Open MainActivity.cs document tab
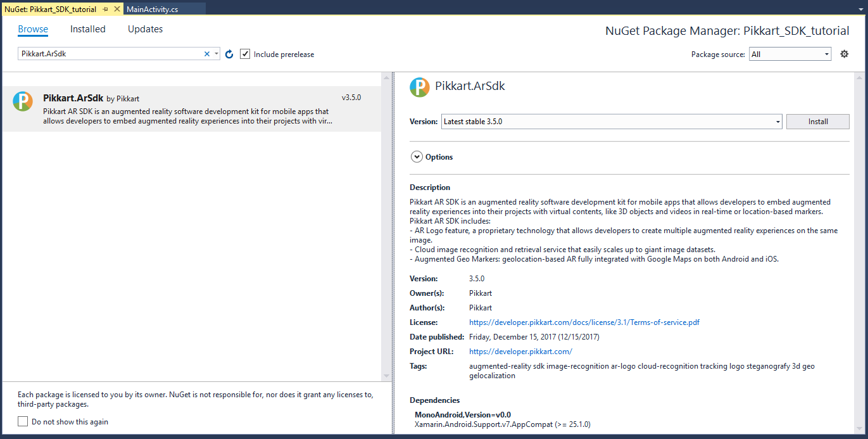Viewport: 868px width, 439px height. [152, 10]
